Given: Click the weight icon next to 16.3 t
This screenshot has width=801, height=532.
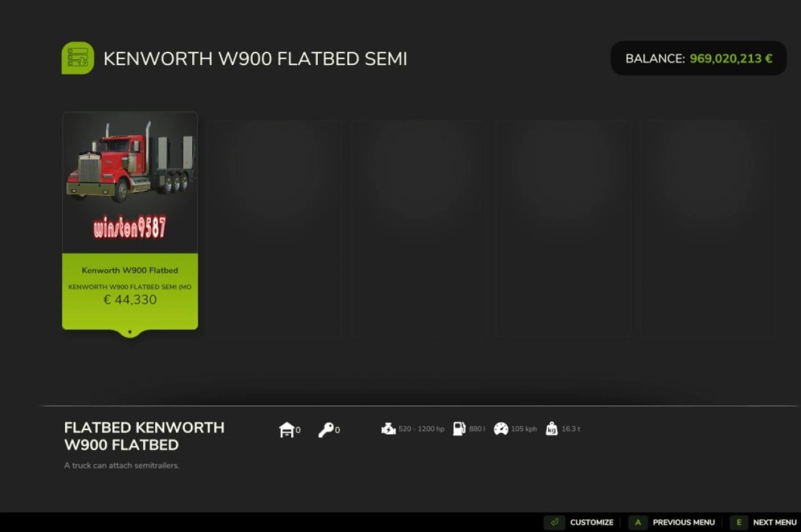Looking at the screenshot, I should 551,429.
